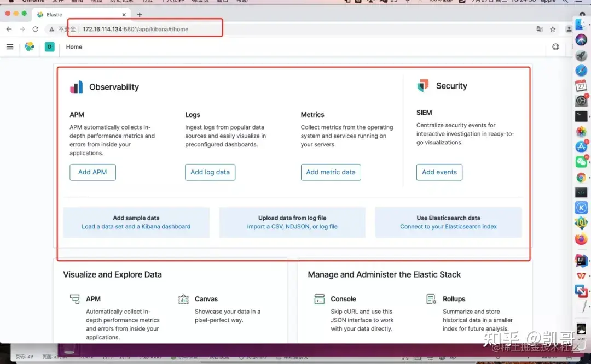Click the Security heading
Image resolution: width=591 pixels, height=364 pixels.
point(451,86)
